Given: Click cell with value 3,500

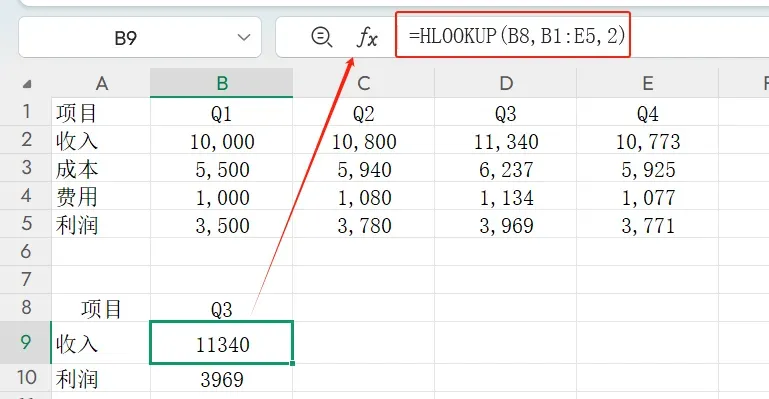Looking at the screenshot, I should click(222, 224).
